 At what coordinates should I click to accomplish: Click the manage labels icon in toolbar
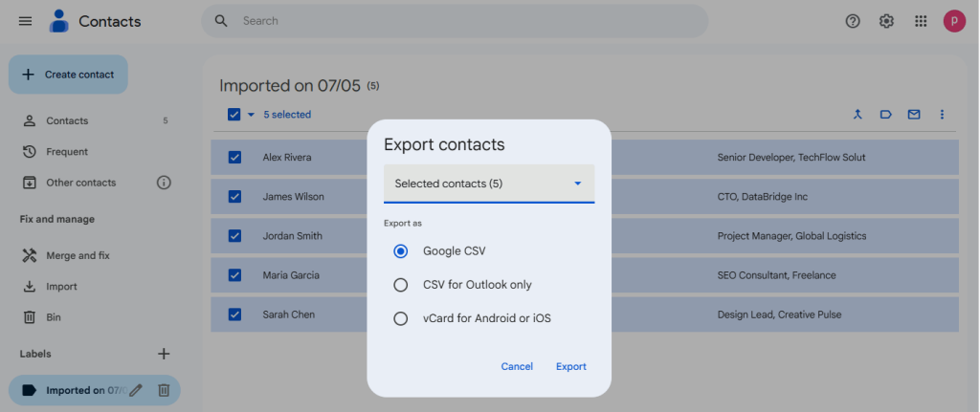[885, 115]
